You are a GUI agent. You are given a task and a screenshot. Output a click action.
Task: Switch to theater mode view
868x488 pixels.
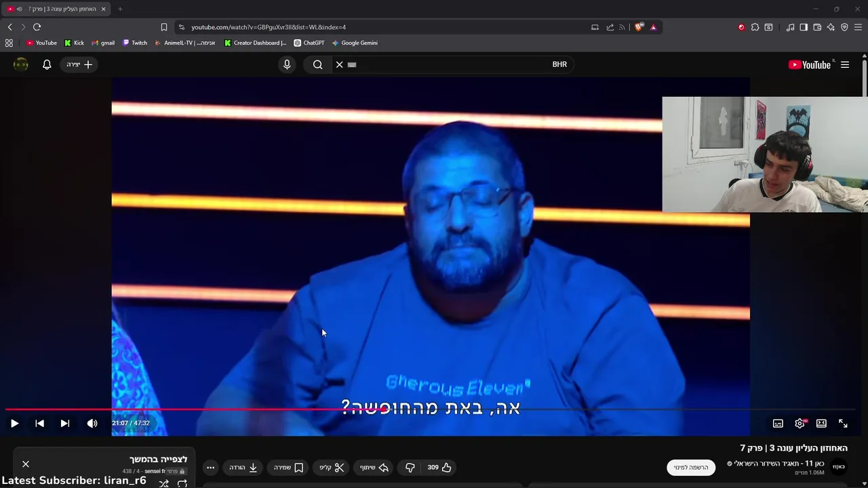tap(821, 423)
